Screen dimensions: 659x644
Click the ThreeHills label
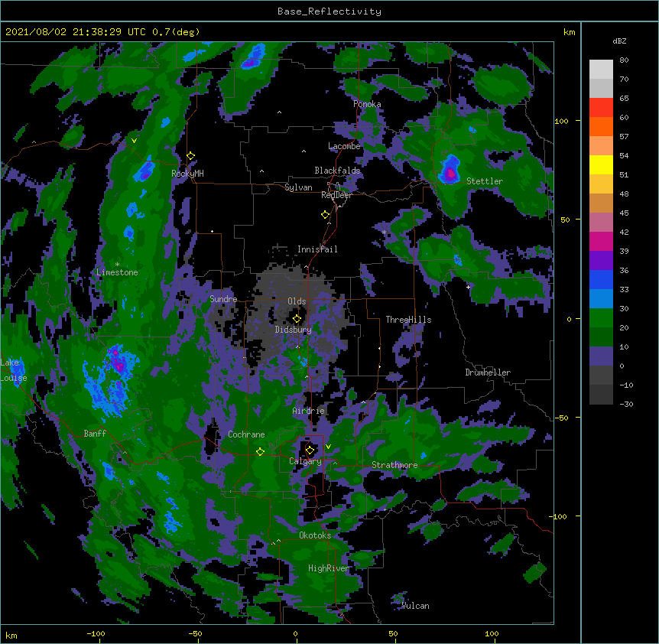click(408, 320)
